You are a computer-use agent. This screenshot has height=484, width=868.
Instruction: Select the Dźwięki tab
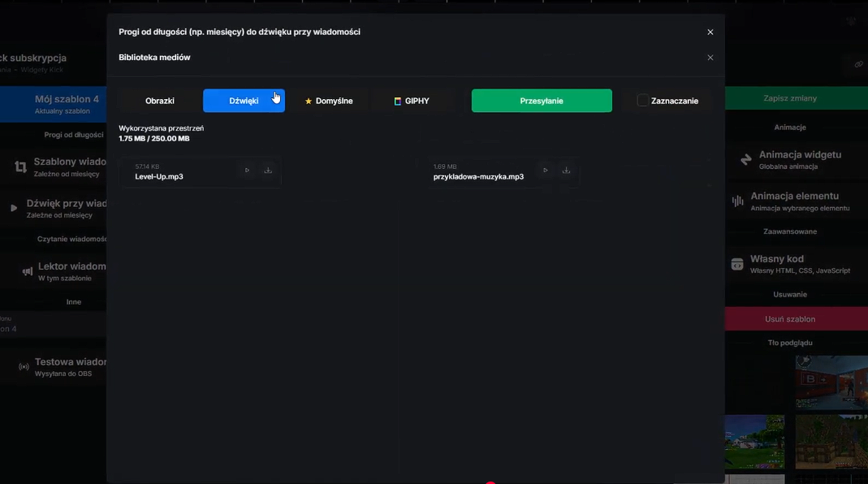click(244, 101)
